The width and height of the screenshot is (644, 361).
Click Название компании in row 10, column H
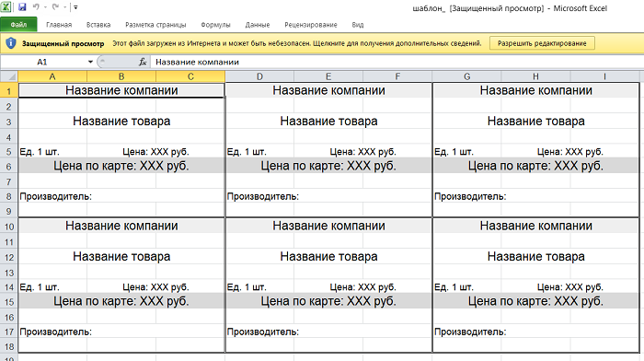(x=536, y=226)
